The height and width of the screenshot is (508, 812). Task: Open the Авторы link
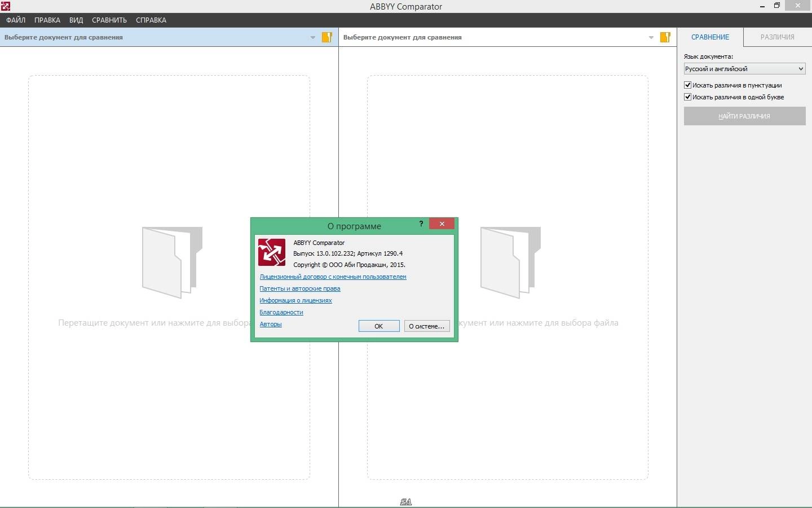click(x=271, y=324)
